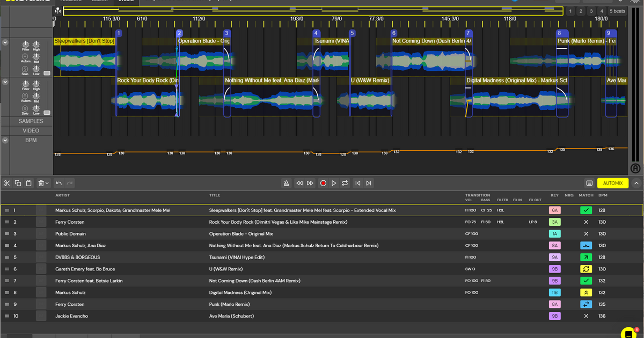
Task: Click the Undo arrow icon
Action: coord(59,182)
